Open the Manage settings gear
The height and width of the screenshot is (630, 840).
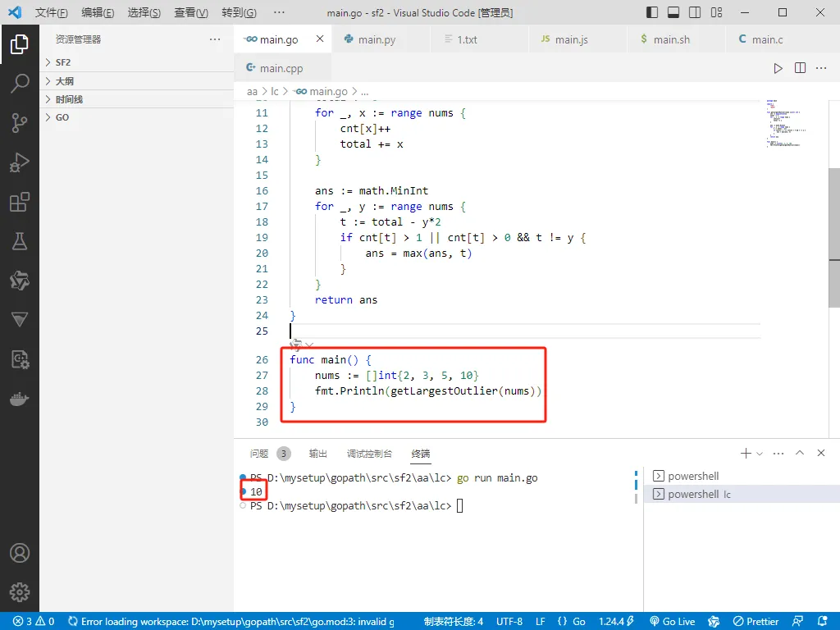tap(20, 592)
